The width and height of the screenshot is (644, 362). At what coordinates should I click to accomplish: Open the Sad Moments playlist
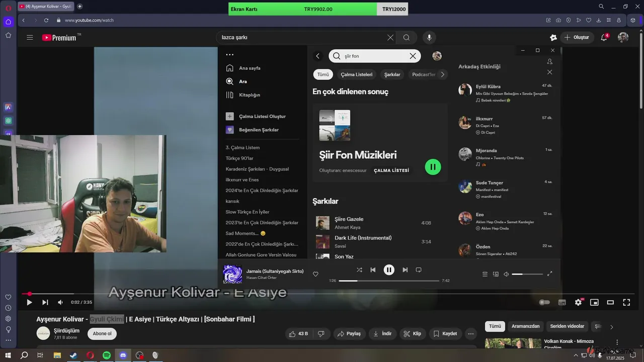point(246,233)
